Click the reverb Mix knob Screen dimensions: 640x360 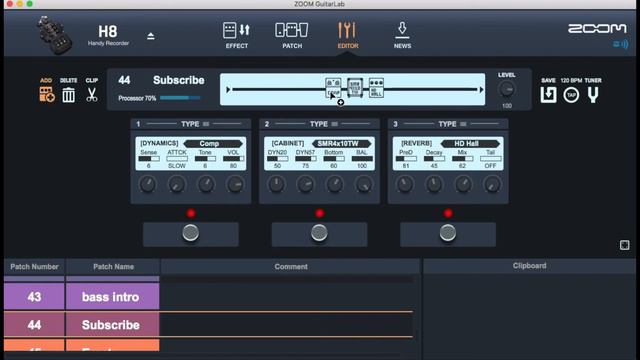tap(463, 184)
